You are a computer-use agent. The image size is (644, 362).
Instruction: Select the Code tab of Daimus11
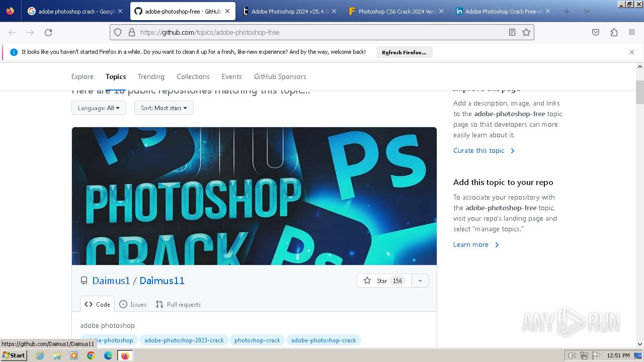tap(98, 304)
